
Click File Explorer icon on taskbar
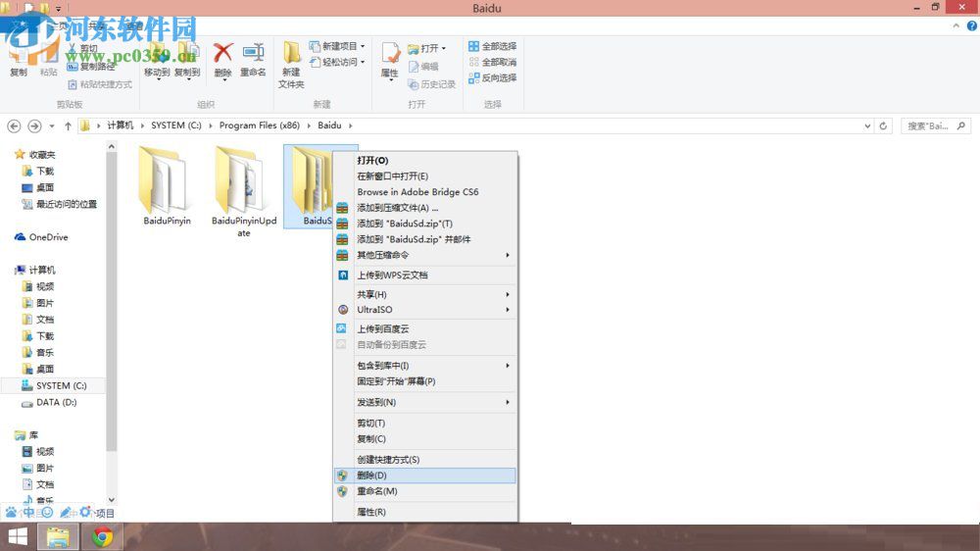click(58, 536)
